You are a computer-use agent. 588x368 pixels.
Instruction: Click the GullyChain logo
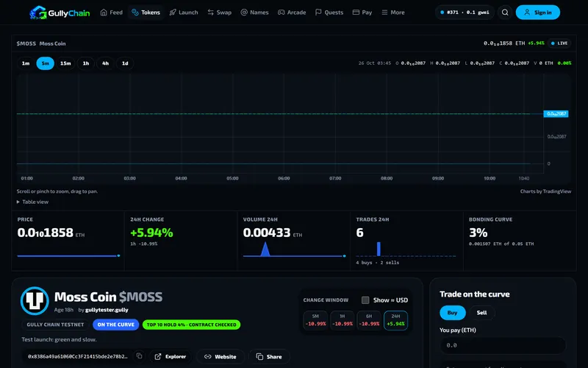(x=60, y=13)
